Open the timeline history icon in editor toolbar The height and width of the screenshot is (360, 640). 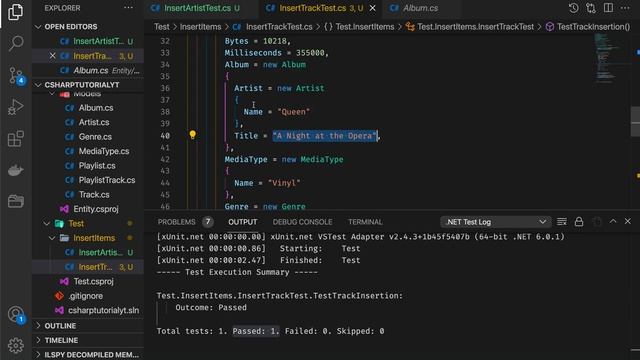pos(573,8)
